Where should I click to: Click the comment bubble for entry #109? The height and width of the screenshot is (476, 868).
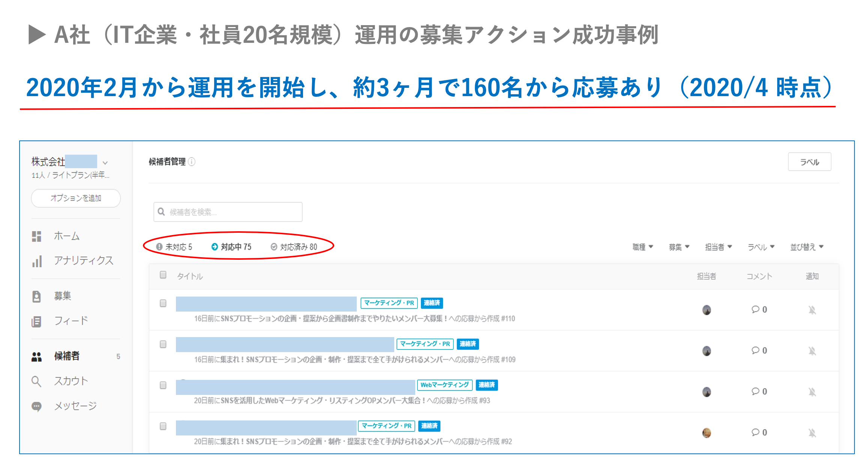(755, 350)
